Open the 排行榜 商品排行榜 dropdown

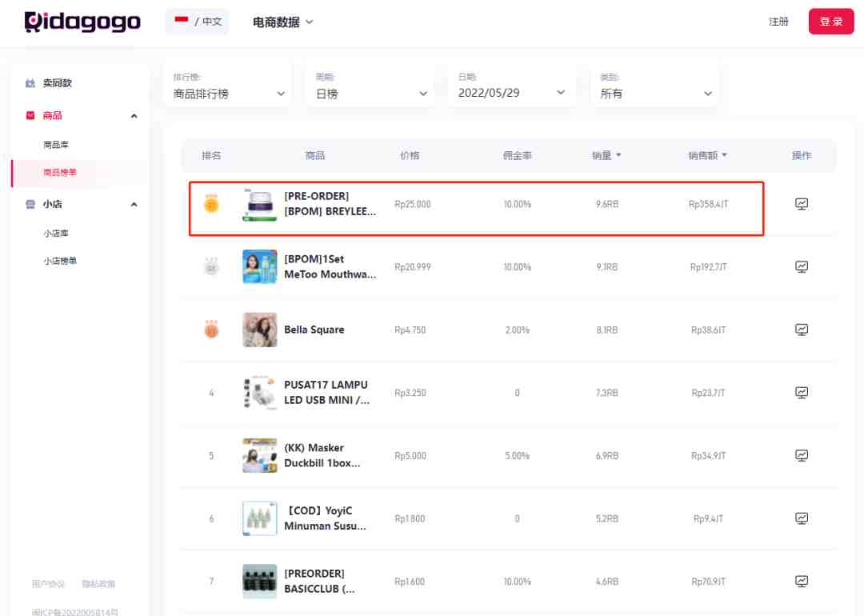[x=229, y=86]
